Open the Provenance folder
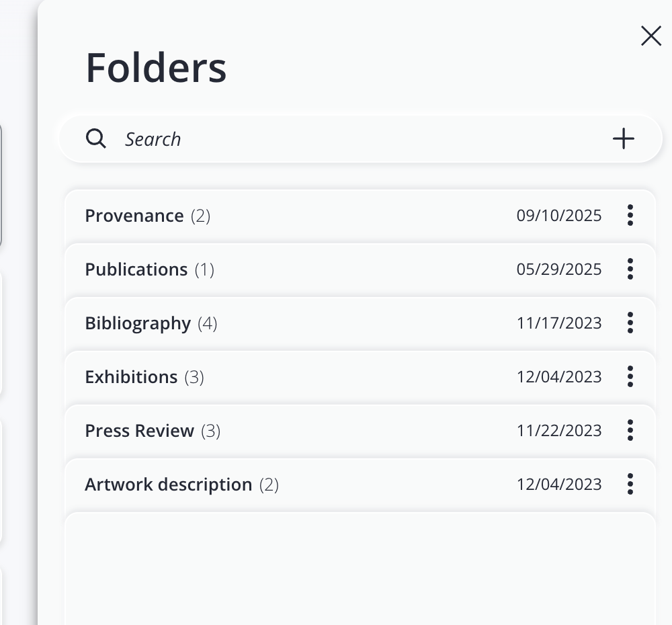The height and width of the screenshot is (625, 672). (134, 216)
